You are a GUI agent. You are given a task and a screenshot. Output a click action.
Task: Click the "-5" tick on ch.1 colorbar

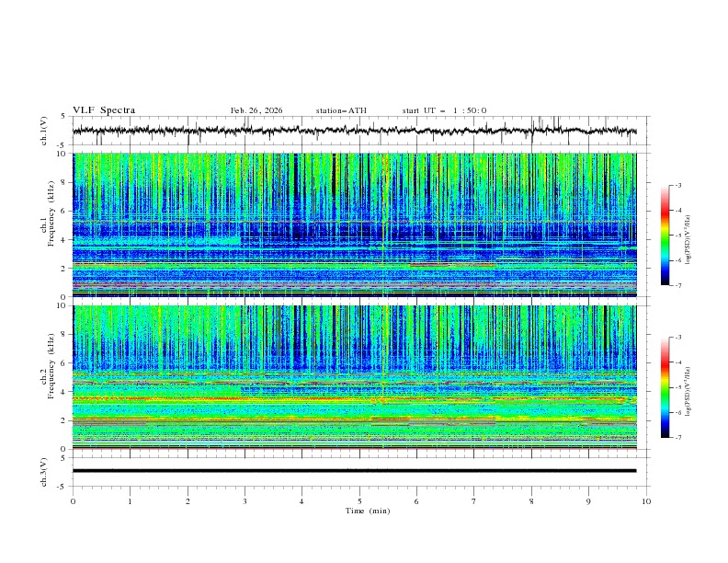(678, 236)
